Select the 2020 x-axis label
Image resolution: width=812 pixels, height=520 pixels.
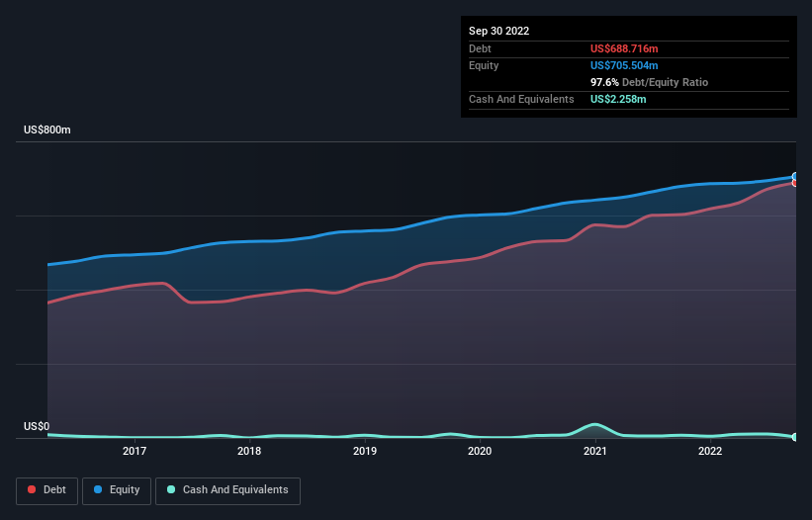click(x=480, y=451)
